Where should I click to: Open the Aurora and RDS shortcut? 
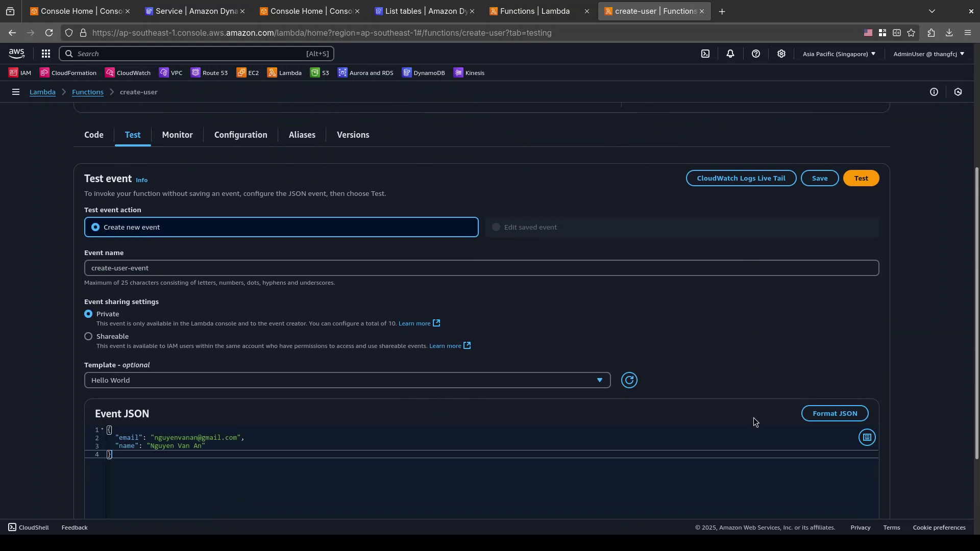point(365,73)
